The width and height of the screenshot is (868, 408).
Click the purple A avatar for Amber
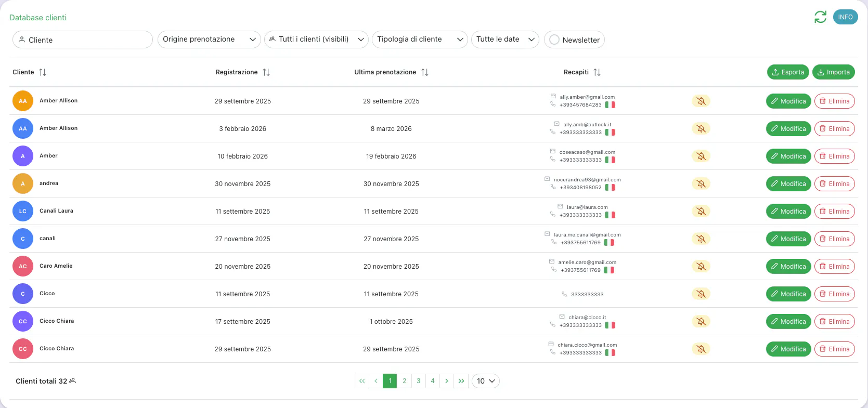[x=23, y=156]
